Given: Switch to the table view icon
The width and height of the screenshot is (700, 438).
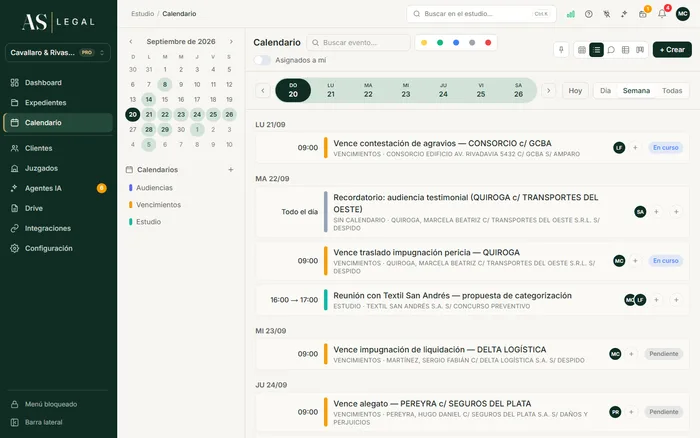Looking at the screenshot, I should point(625,50).
